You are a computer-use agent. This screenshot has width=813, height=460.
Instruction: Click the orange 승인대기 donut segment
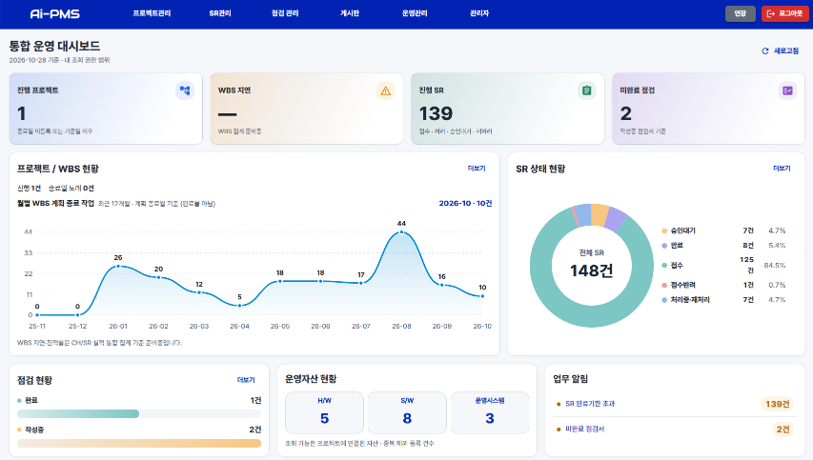click(x=600, y=215)
